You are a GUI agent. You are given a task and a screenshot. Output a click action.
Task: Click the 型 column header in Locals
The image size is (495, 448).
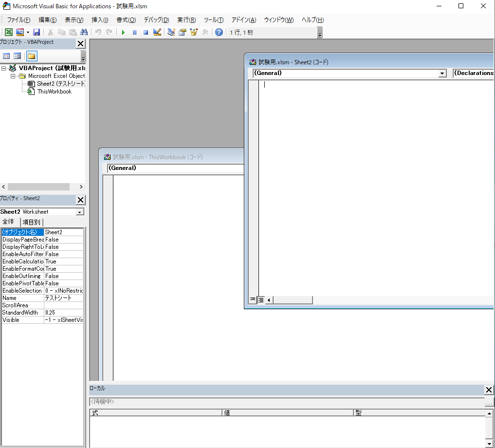point(419,412)
